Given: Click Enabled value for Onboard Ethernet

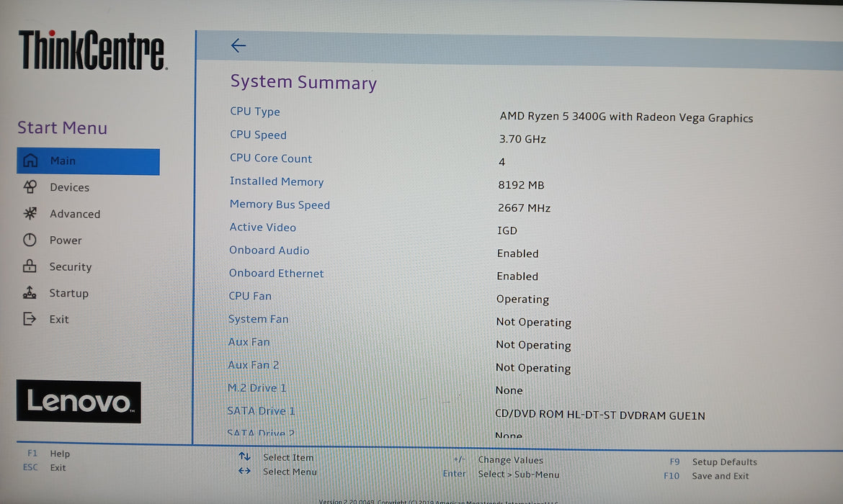Looking at the screenshot, I should coord(517,276).
